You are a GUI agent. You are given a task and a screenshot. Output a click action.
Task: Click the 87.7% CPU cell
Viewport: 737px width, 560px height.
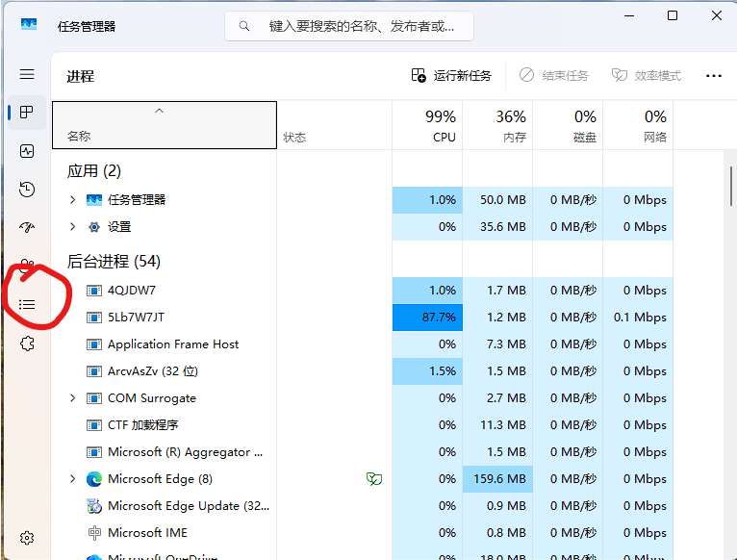[x=427, y=318]
